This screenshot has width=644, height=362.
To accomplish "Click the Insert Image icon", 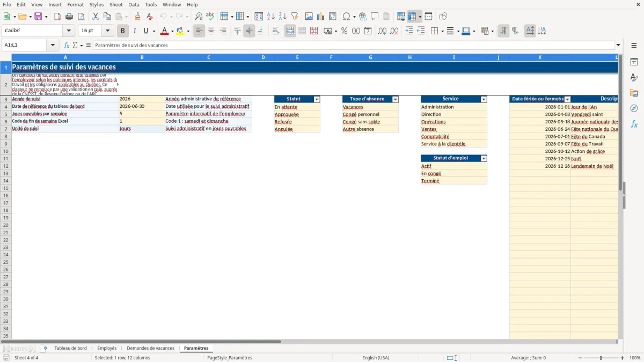I will coord(309,17).
